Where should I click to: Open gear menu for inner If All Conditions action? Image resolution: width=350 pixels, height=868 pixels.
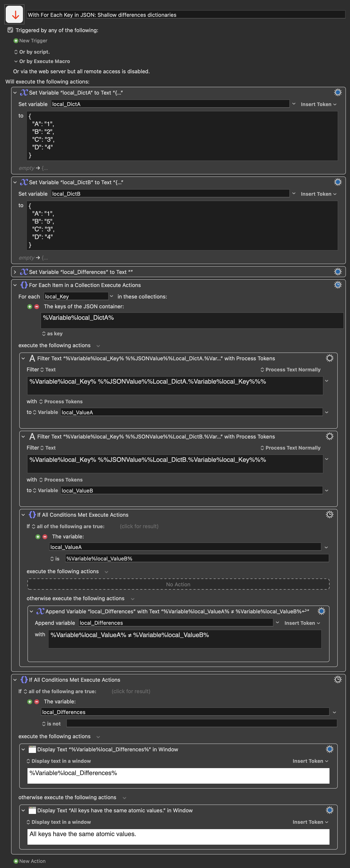click(x=330, y=514)
